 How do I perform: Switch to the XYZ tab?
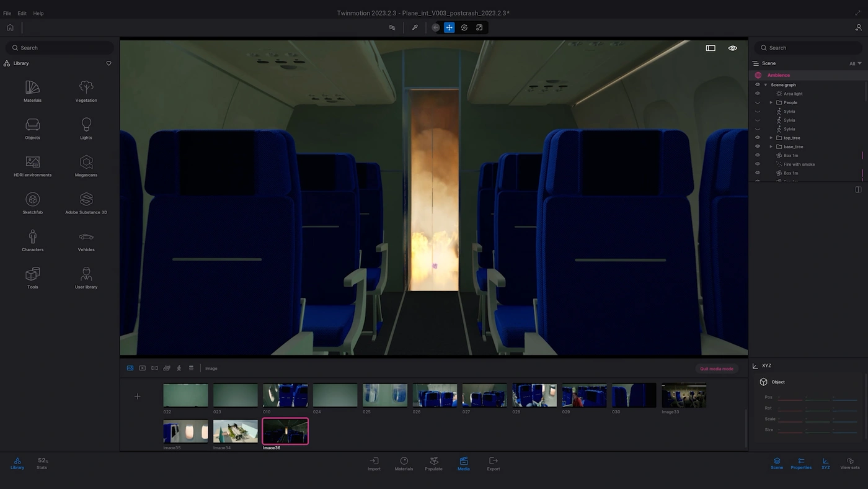pyautogui.click(x=825, y=464)
